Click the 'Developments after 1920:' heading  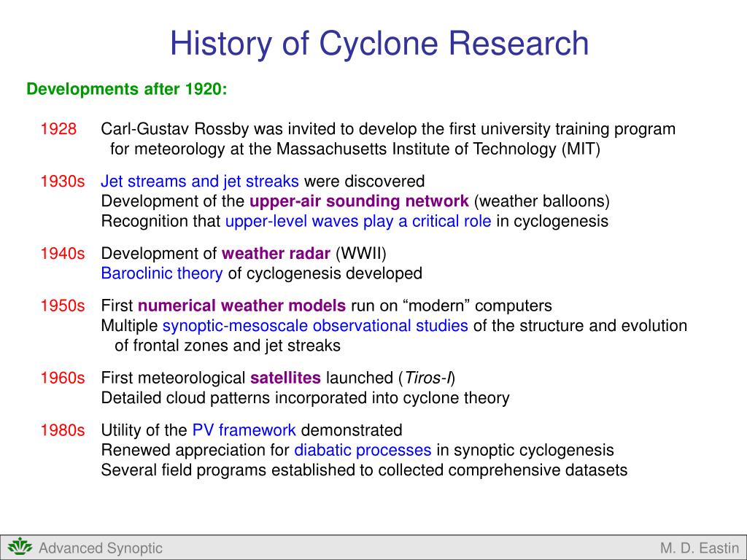coord(127,89)
